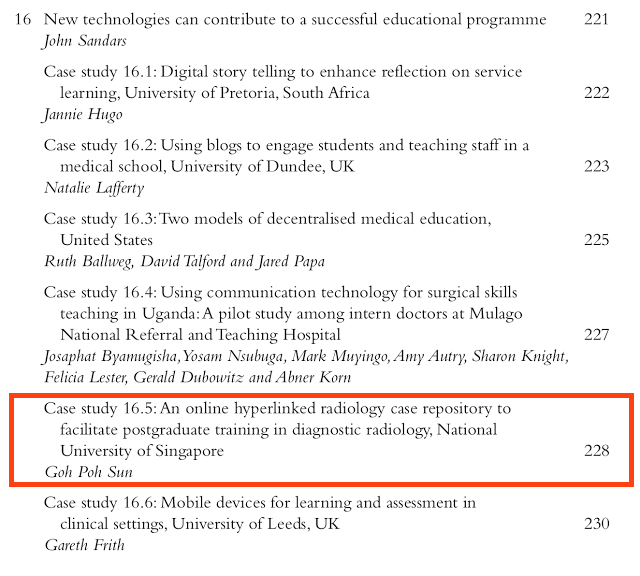
Task: Open Case study 16.6 mobile devices entry
Action: 260,513
